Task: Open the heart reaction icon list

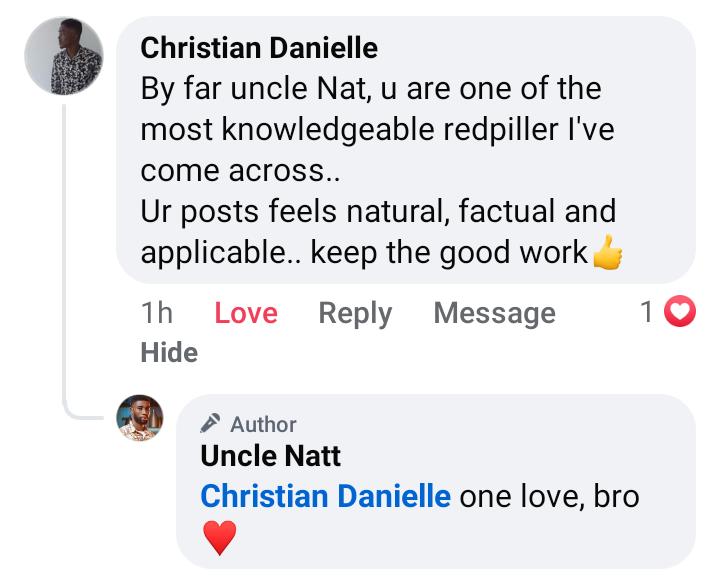Action: (680, 313)
